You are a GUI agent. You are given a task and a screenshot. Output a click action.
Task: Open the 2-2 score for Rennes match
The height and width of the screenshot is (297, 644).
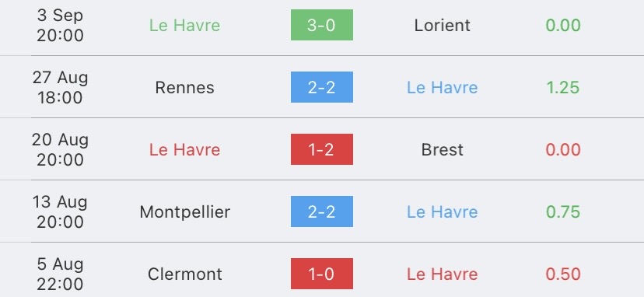click(321, 87)
